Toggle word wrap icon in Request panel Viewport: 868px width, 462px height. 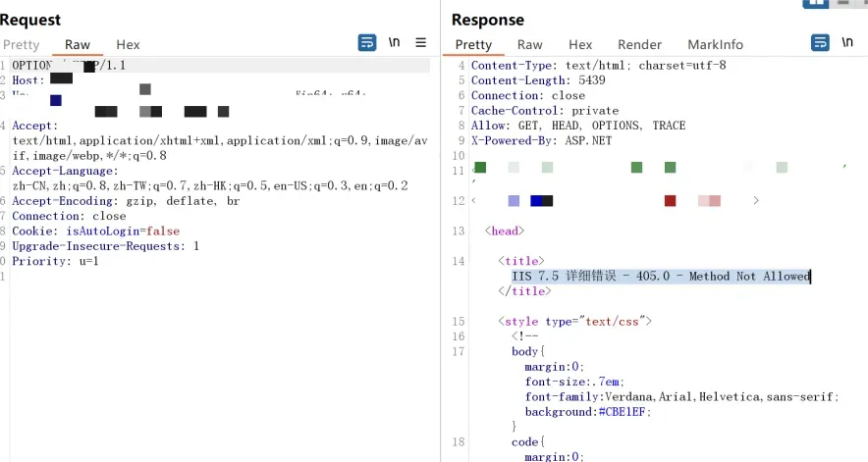coord(367,42)
